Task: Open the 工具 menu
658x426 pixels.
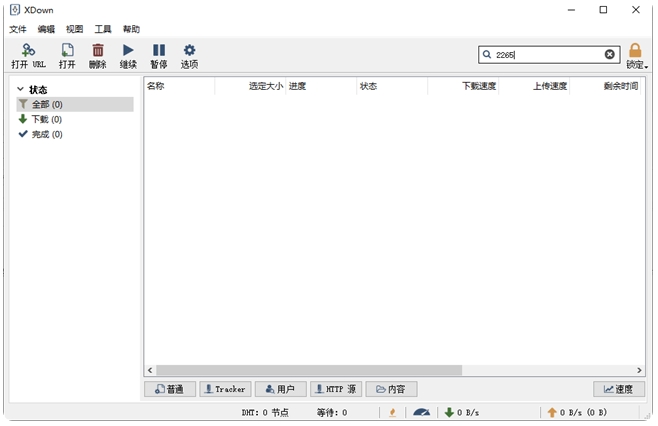Action: [103, 29]
